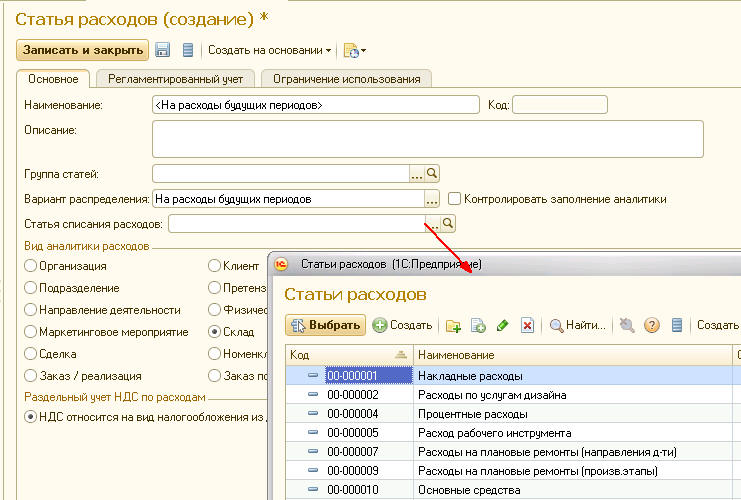Click the Код column header

(x=349, y=355)
